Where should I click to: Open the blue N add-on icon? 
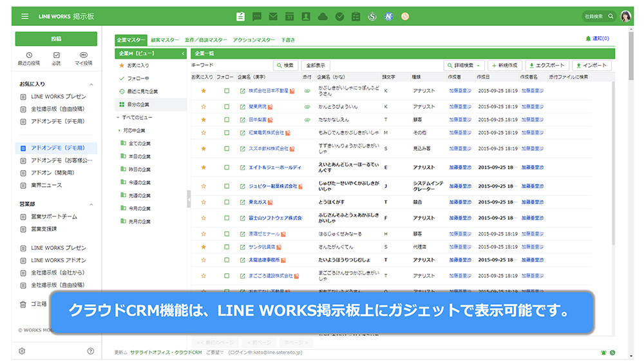tap(388, 17)
